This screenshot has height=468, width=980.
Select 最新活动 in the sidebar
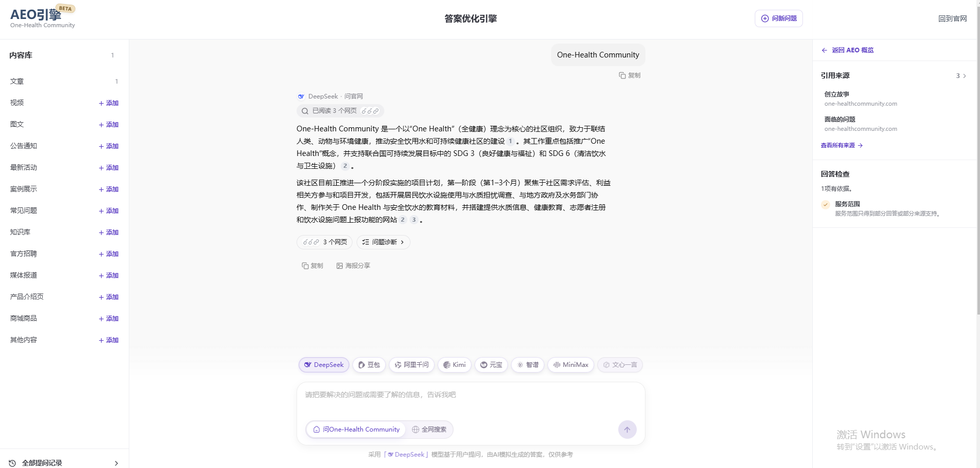tap(24, 168)
